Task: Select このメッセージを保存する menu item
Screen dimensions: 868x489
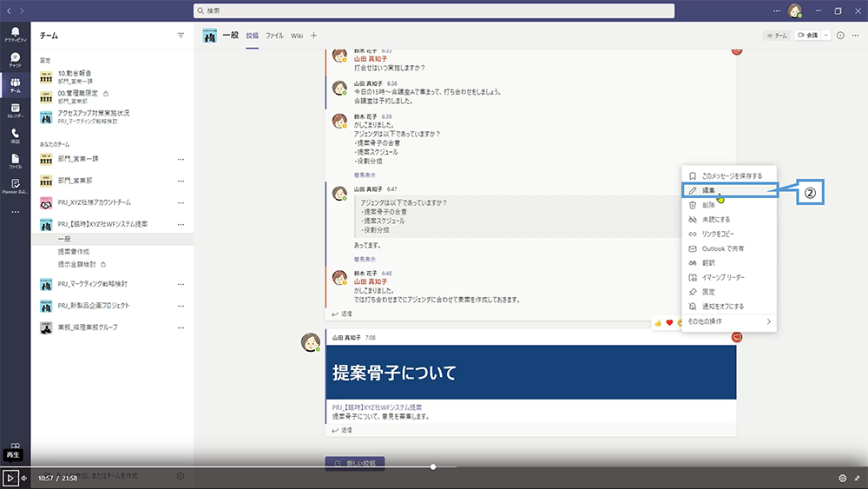Action: [729, 175]
